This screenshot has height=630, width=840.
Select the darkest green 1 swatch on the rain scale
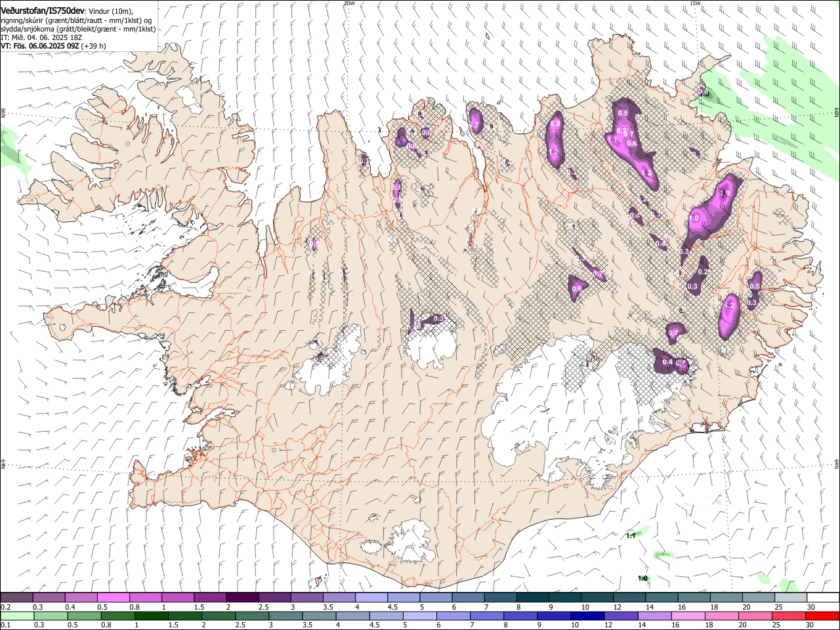[x=151, y=616]
